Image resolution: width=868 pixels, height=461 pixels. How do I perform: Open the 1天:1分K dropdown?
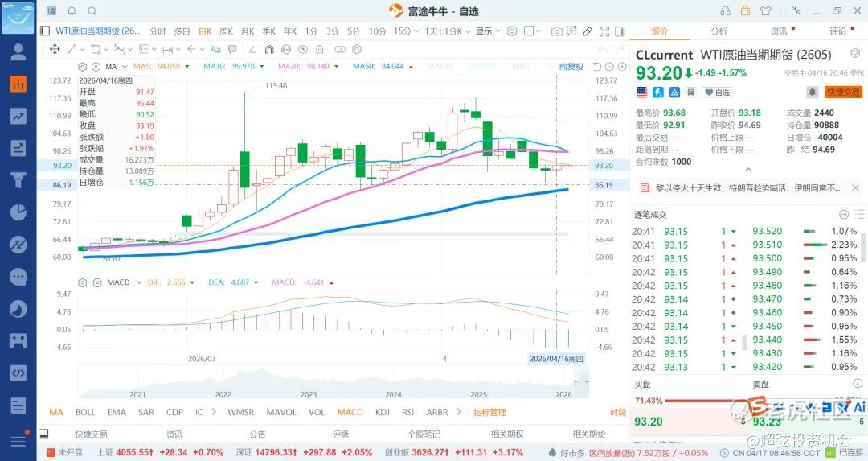point(448,31)
